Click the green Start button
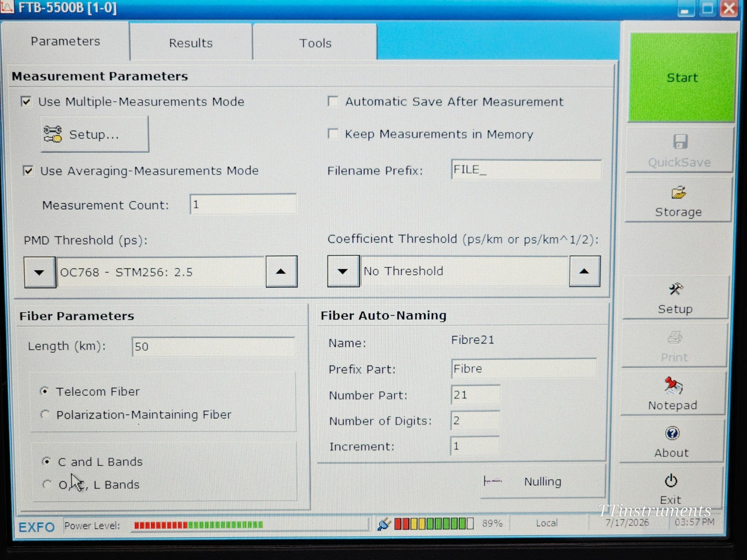This screenshot has height=560, width=747. click(682, 77)
